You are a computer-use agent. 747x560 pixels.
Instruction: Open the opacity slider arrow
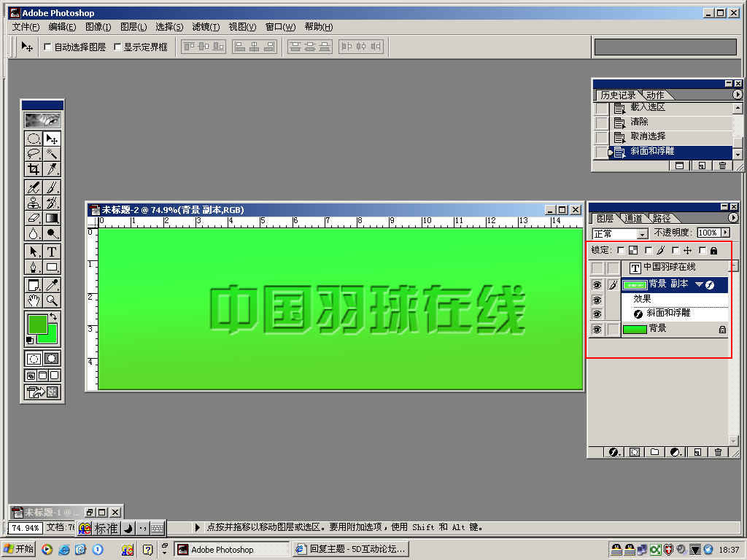point(726,233)
